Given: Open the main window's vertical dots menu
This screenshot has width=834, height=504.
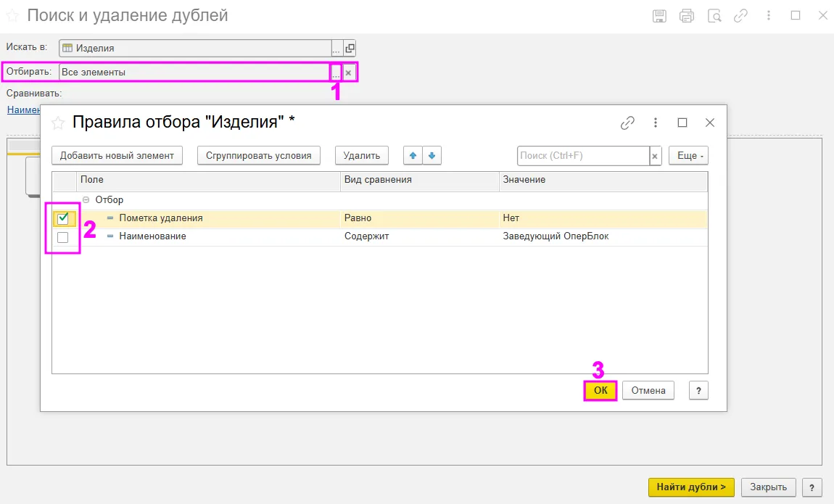Looking at the screenshot, I should (769, 15).
